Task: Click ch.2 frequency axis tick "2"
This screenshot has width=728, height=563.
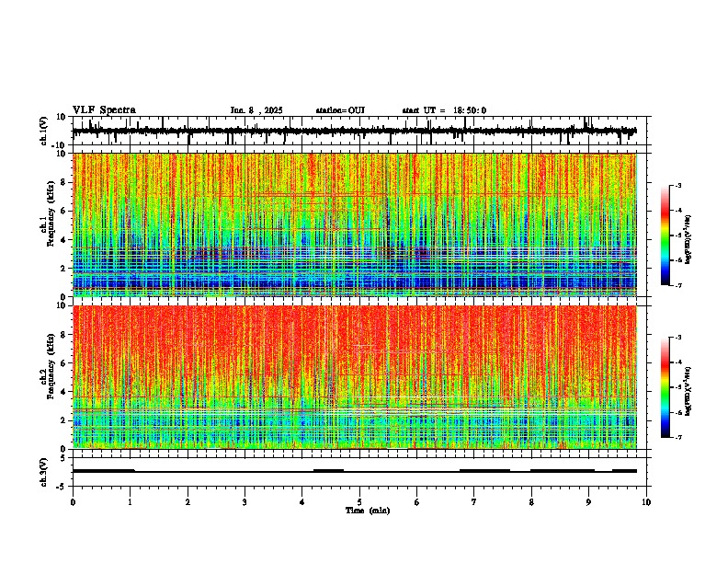Action: (64, 420)
